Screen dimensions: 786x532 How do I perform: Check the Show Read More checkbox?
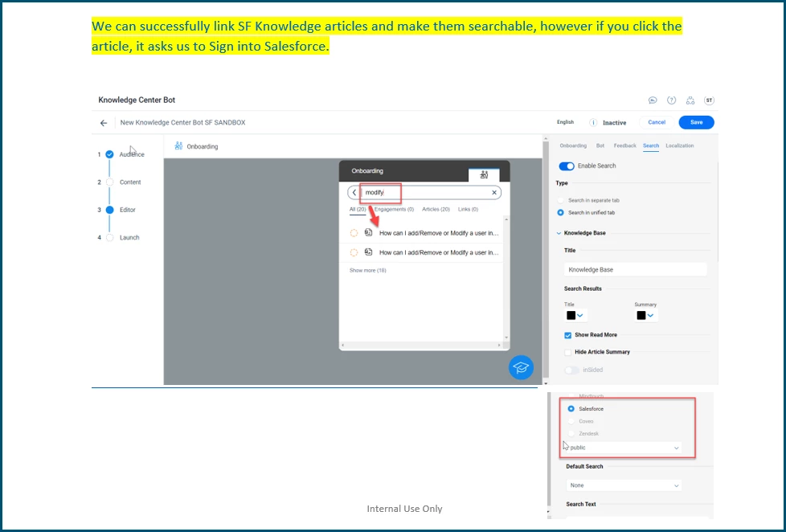coord(567,335)
